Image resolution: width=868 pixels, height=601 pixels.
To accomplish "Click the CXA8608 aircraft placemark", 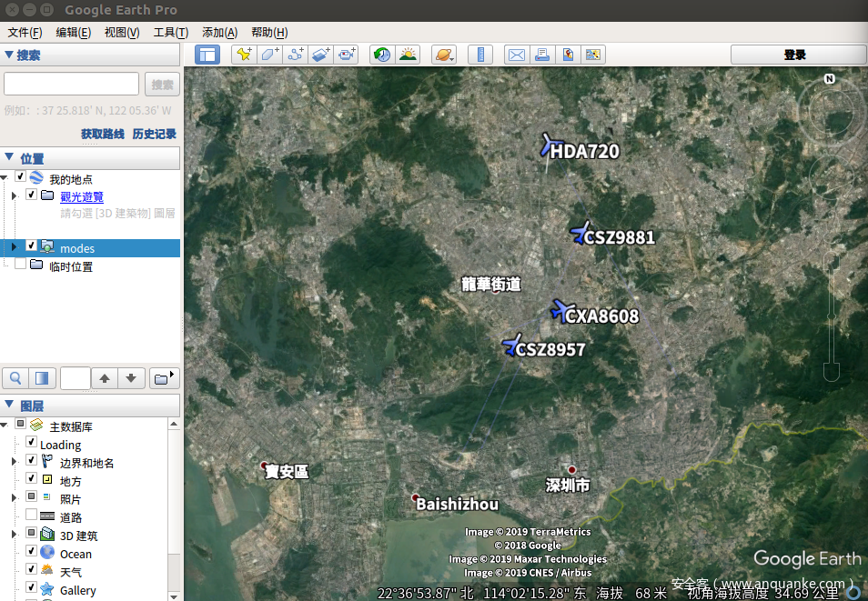I will pyautogui.click(x=563, y=310).
